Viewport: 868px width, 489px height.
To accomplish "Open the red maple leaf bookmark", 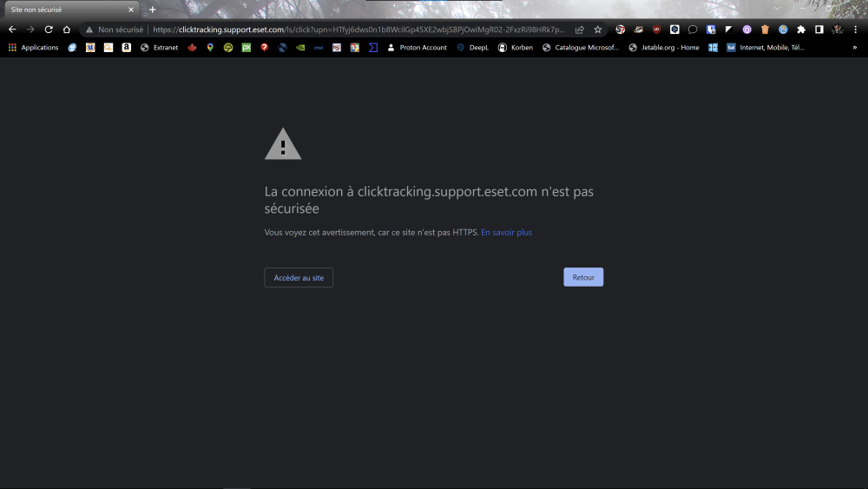I will click(x=192, y=48).
